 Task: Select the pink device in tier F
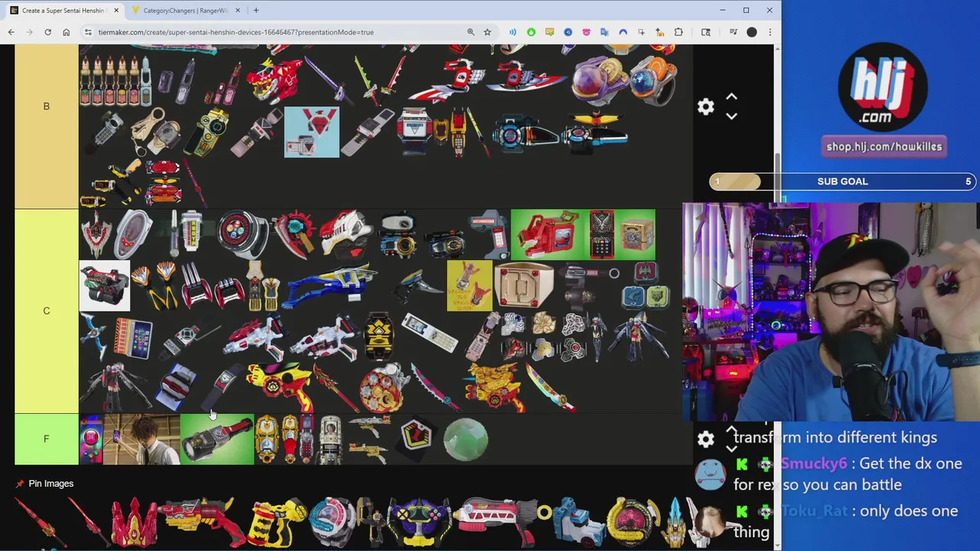tap(90, 439)
